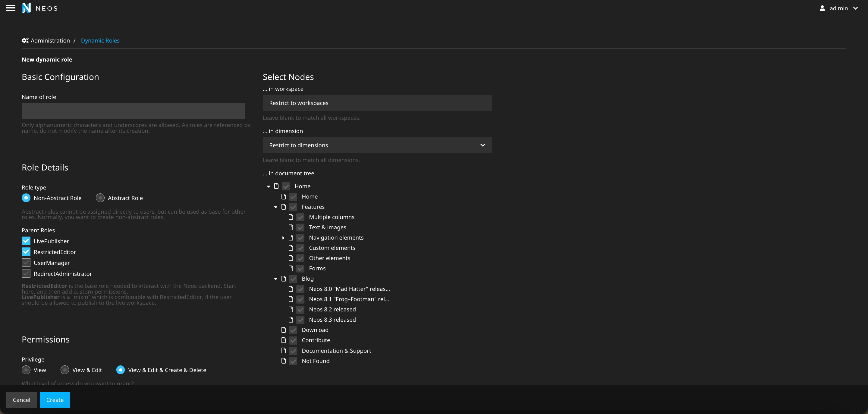The image size is (868, 414).
Task: Check the RedirectAdministrator parent role
Action: tap(26, 273)
